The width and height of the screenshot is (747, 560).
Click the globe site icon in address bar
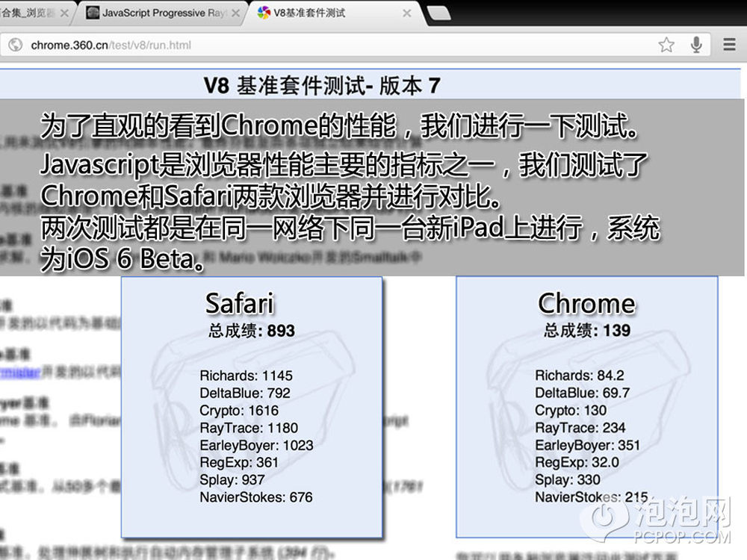(x=15, y=45)
